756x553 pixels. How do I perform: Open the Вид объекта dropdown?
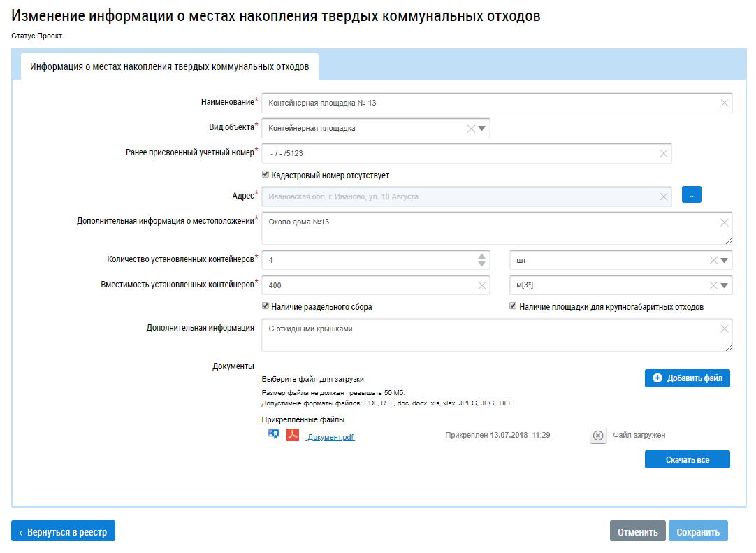(x=482, y=129)
